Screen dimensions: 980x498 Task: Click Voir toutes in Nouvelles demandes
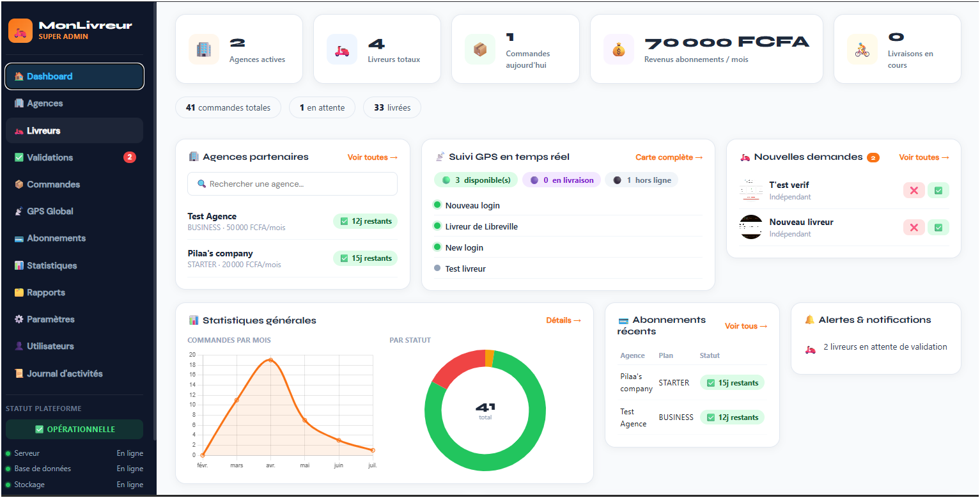924,157
